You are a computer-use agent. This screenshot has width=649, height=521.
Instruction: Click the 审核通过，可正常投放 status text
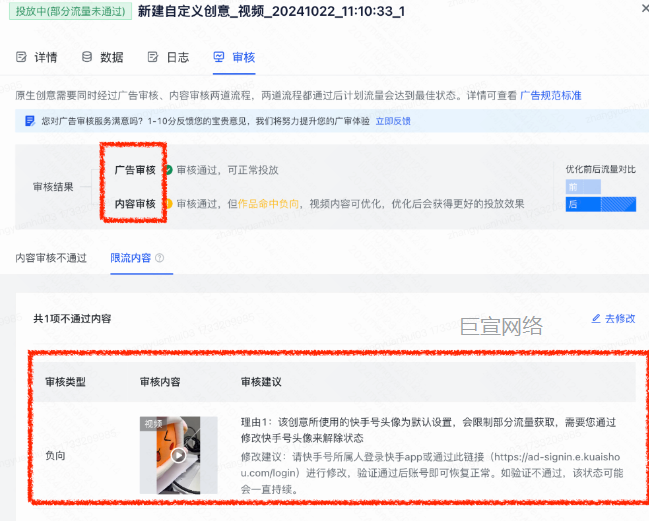[227, 170]
